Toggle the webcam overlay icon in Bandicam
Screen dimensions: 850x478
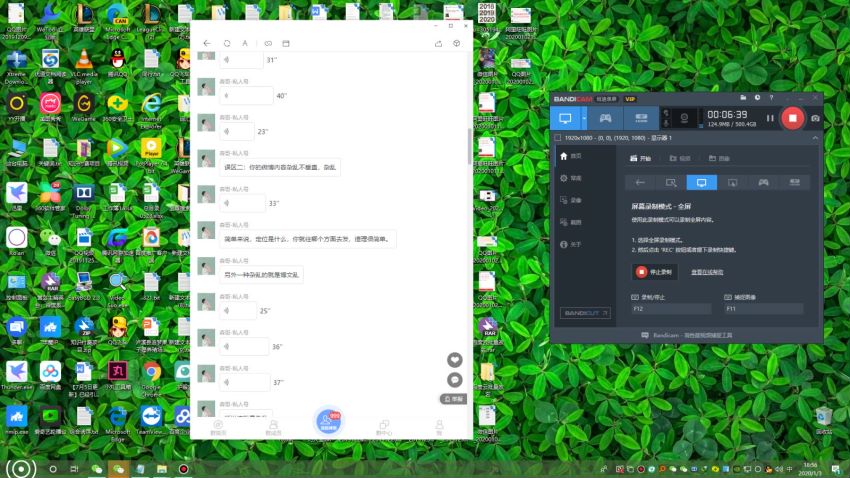point(684,118)
